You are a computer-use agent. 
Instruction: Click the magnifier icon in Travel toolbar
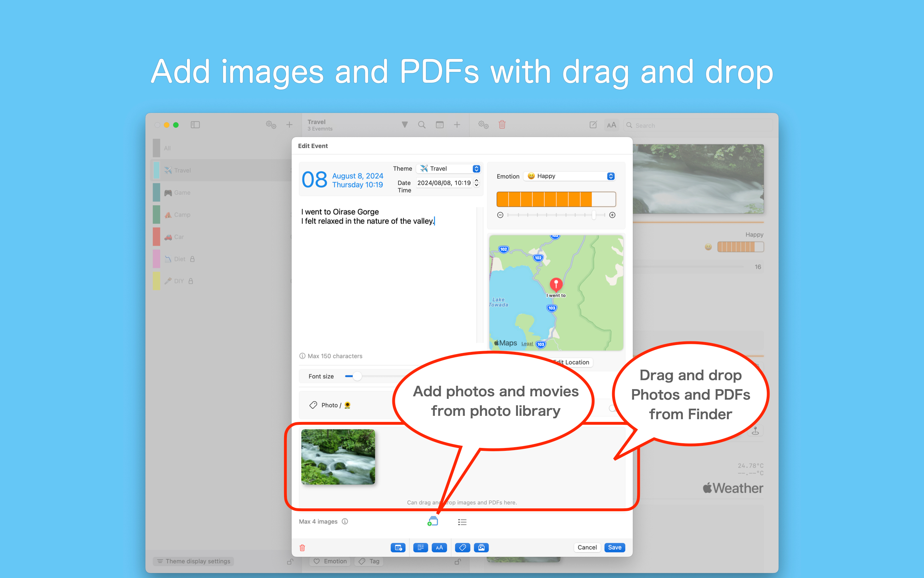point(422,125)
